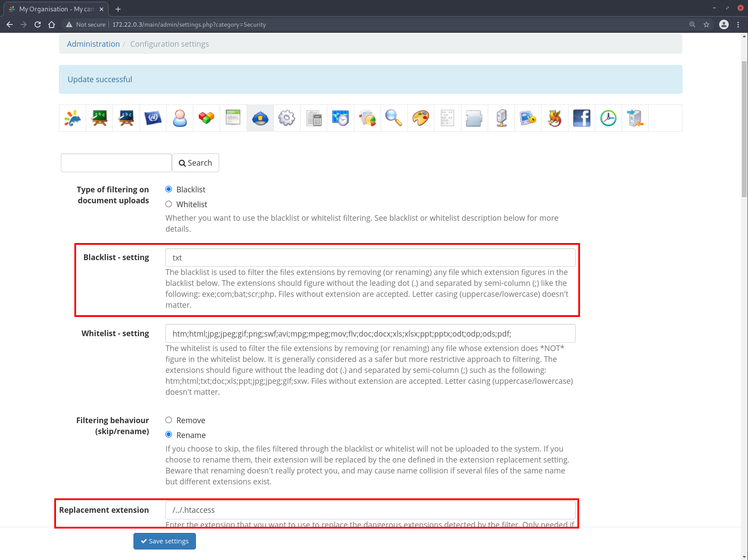The image size is (748, 560).
Task: Click the Replacement extension input field
Action: click(370, 510)
